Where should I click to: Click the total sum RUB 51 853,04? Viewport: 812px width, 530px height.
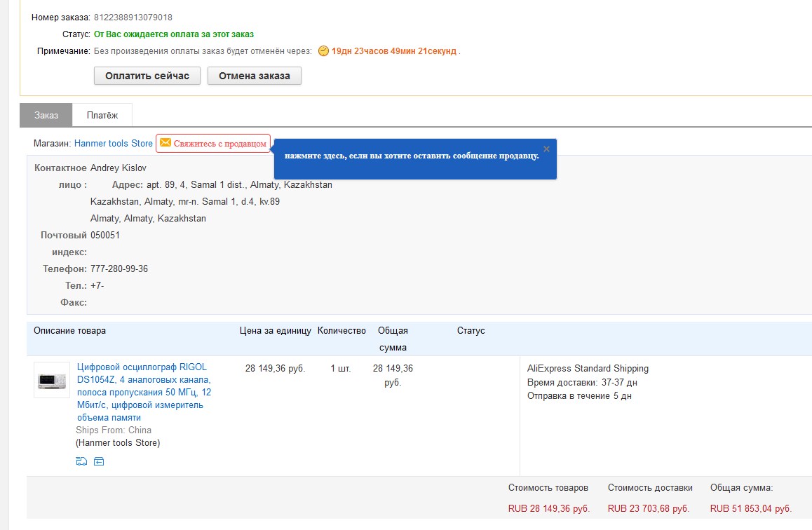(x=750, y=508)
